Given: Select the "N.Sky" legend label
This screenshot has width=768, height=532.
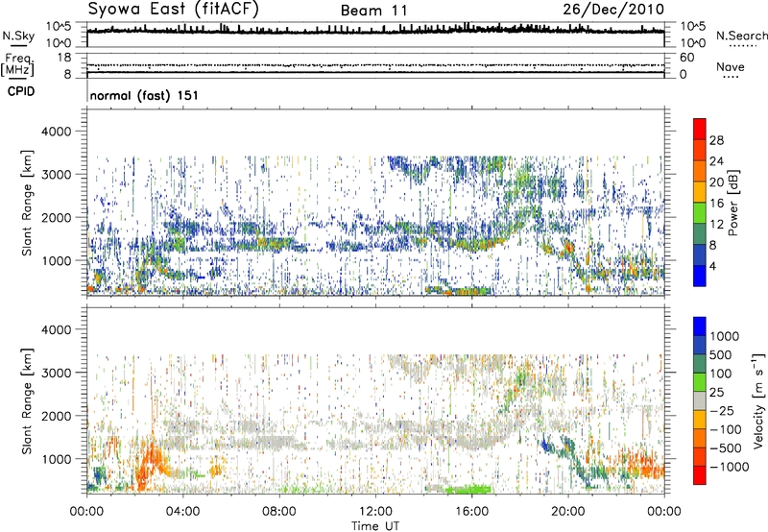Looking at the screenshot, I should (x=18, y=36).
